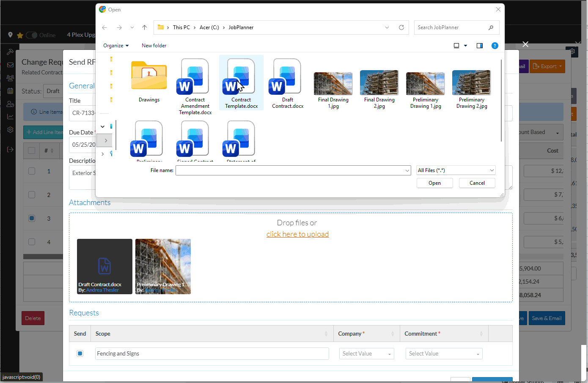Image resolution: width=588 pixels, height=383 pixels.
Task: Sort requests by the Company column
Action: pos(392,334)
